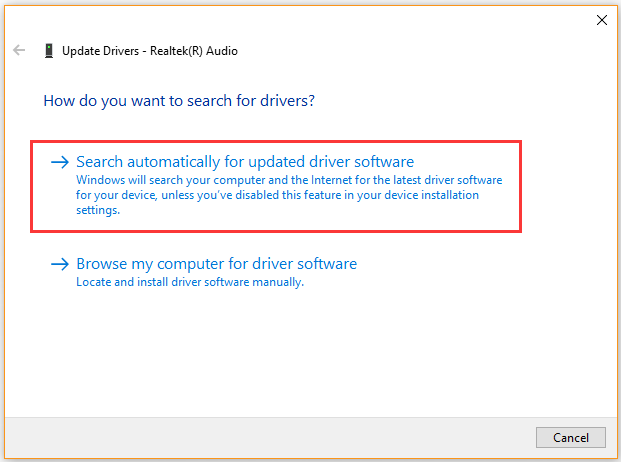The width and height of the screenshot is (621, 462).
Task: Click the Cancel button
Action: point(570,437)
